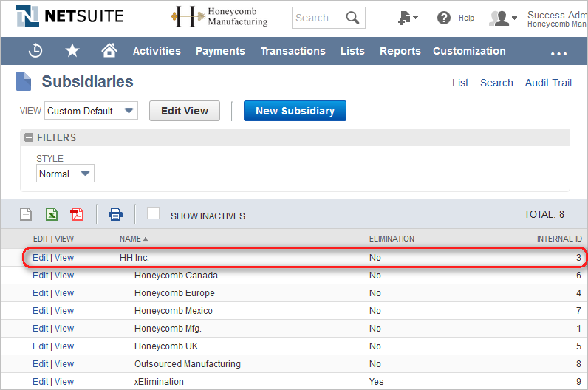Edit the Honeycomb Mfg. subsidiary
This screenshot has width=588, height=390.
40,329
